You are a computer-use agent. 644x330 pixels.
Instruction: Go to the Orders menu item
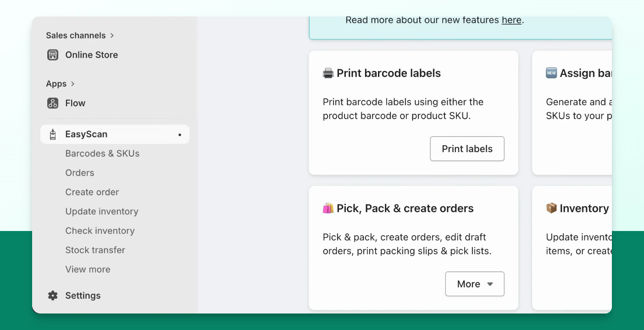[80, 173]
